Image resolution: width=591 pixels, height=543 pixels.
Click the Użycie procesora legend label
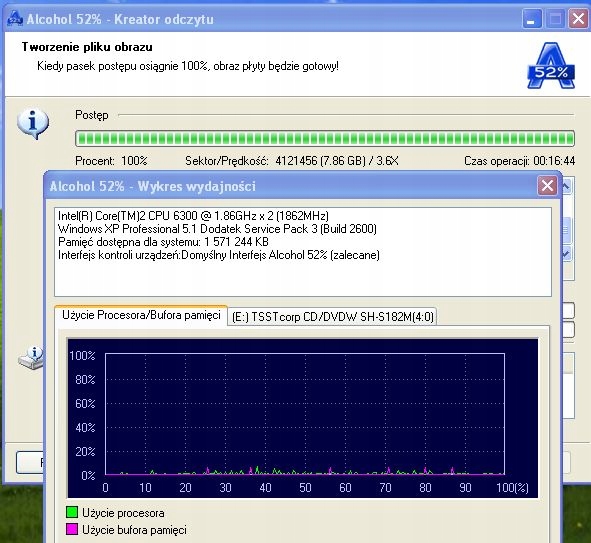pyautogui.click(x=123, y=513)
